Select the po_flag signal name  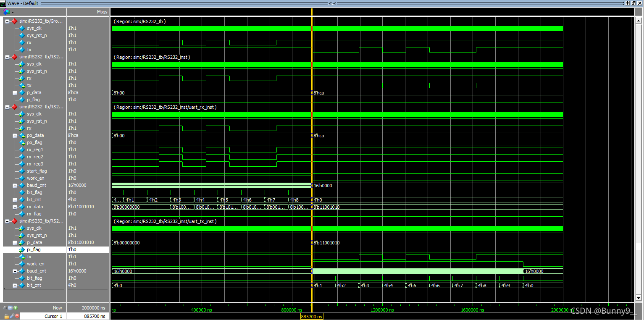(x=34, y=142)
